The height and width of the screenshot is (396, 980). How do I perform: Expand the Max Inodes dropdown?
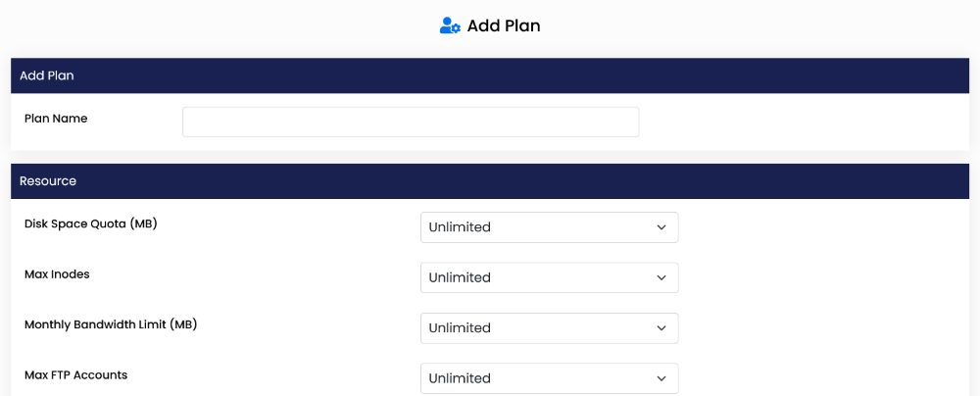[549, 277]
